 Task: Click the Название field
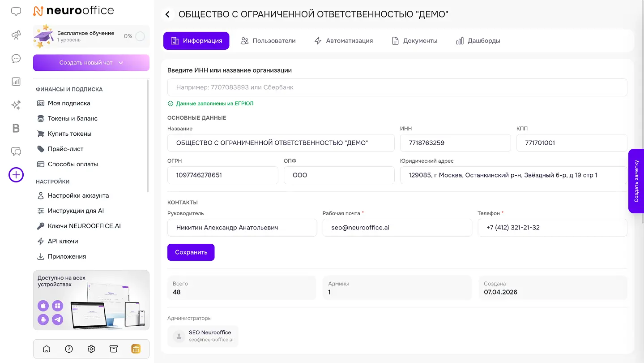pyautogui.click(x=281, y=143)
